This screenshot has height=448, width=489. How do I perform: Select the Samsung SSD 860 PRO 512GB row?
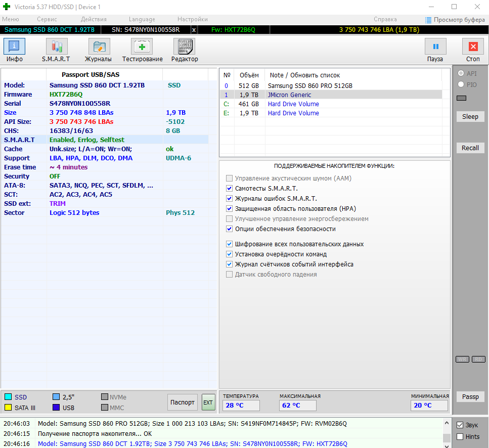[331, 86]
